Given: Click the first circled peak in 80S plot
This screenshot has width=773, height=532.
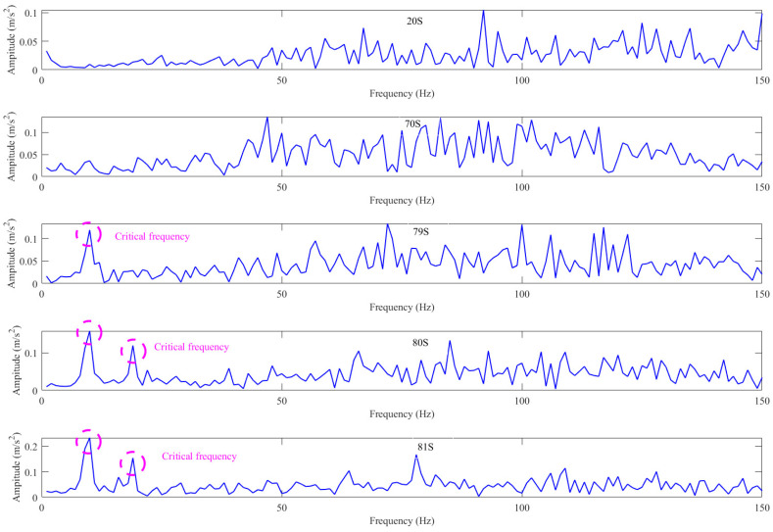Looking at the screenshot, I should coord(89,332).
